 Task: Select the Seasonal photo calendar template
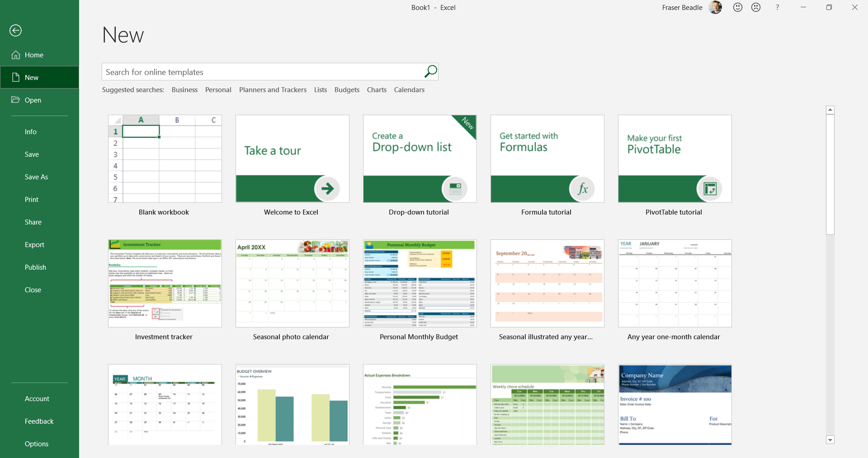coord(292,283)
